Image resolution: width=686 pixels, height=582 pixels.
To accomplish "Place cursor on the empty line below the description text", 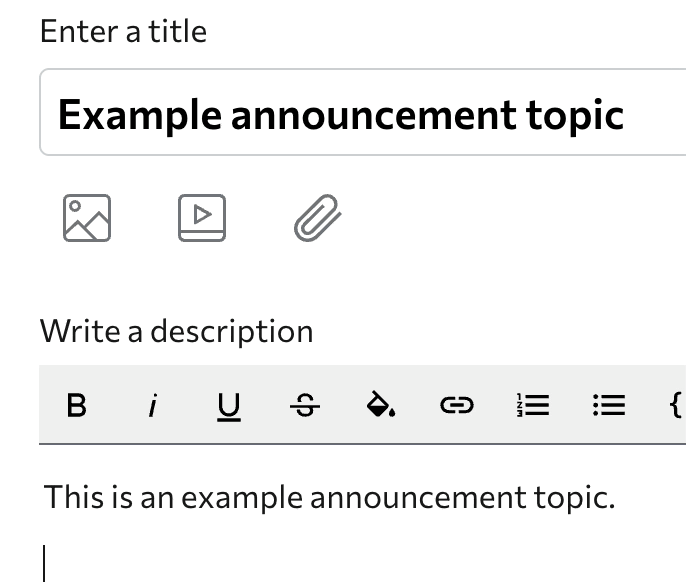I will click(x=200, y=562).
